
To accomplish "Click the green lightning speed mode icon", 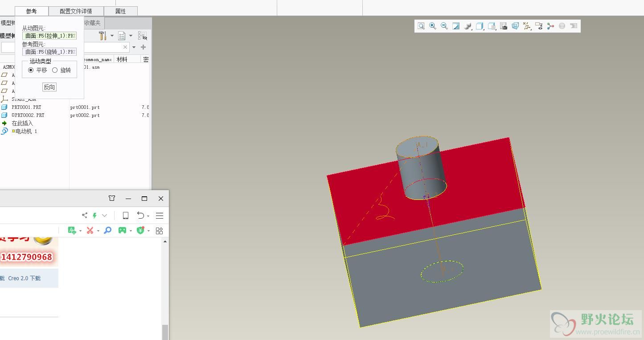I will click(x=94, y=216).
